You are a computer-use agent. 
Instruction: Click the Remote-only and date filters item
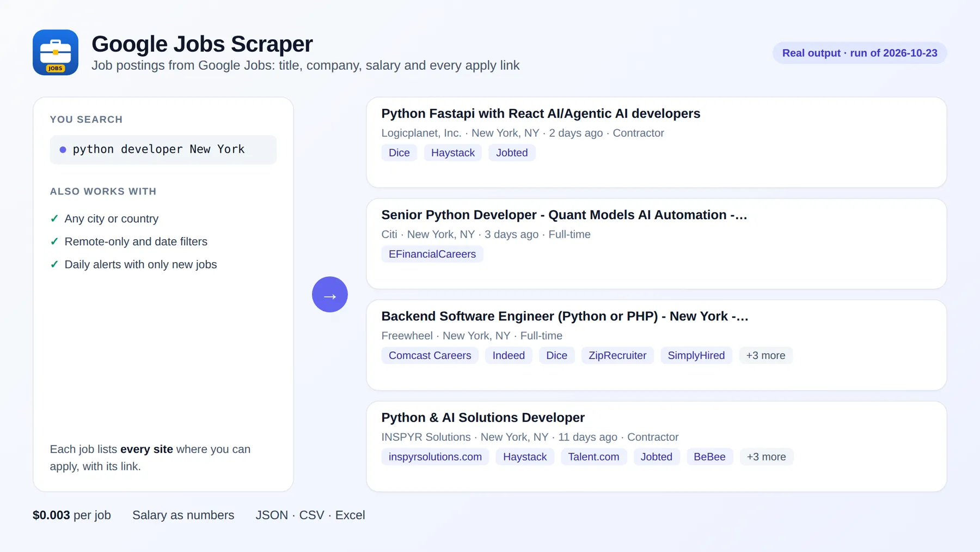[136, 241]
